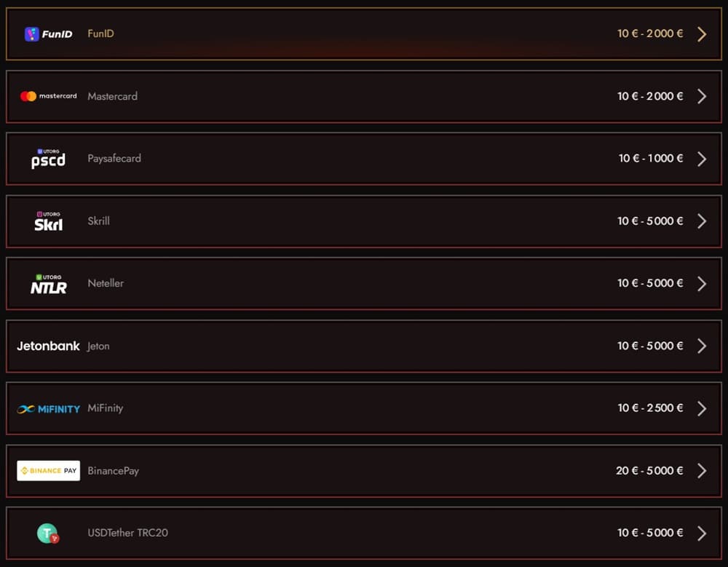Select the Mastercard payment method label
Screen dimensions: 728x567
coord(112,96)
